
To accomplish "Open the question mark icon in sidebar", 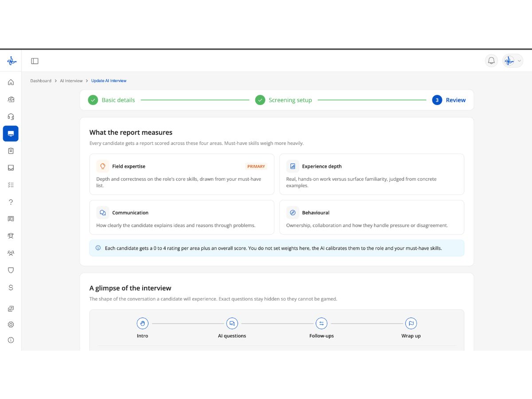I will (x=11, y=202).
